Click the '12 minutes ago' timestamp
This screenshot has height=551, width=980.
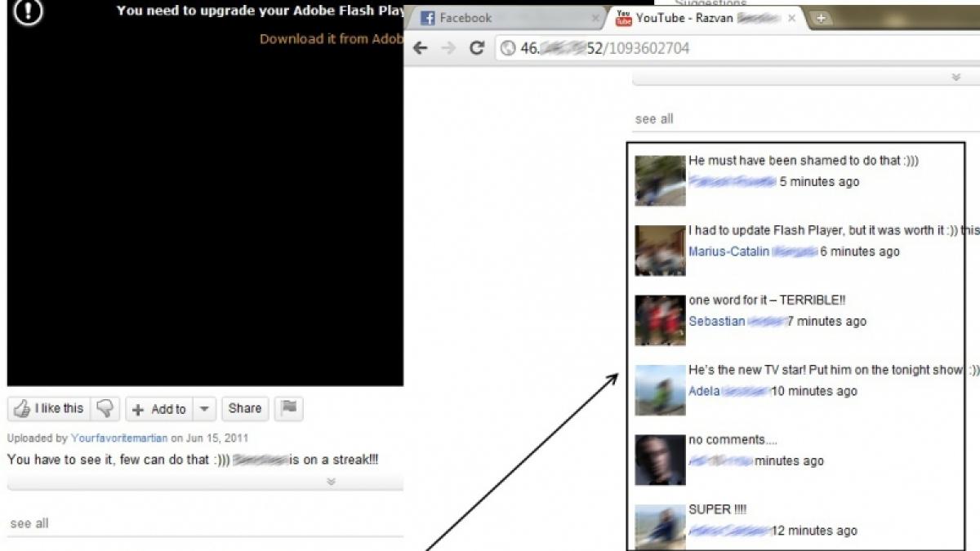point(814,531)
